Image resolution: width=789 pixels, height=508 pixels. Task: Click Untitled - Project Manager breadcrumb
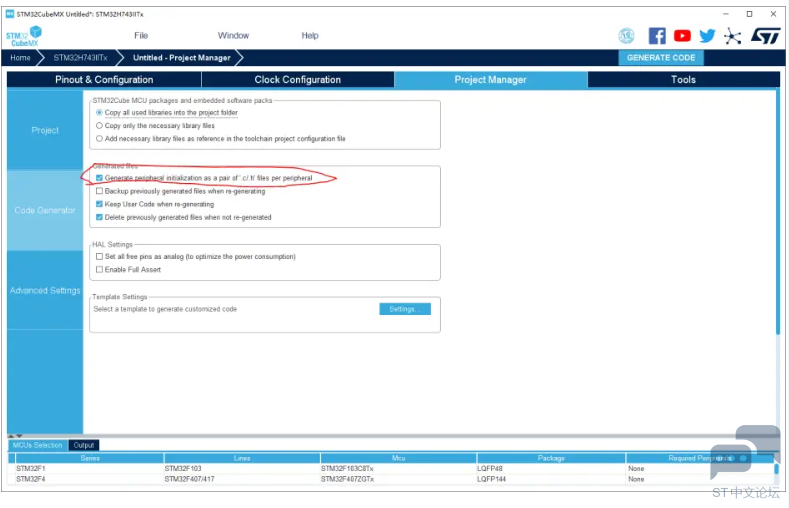(x=182, y=58)
